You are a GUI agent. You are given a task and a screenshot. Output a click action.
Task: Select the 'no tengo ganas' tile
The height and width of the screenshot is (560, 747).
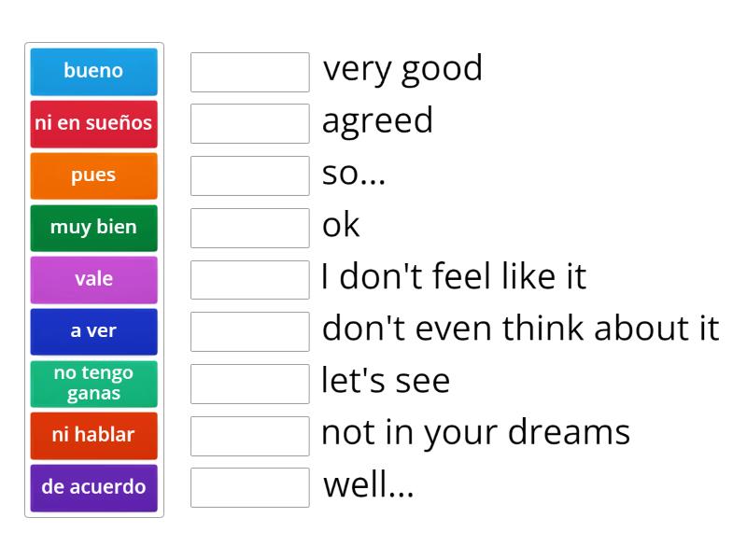93,383
